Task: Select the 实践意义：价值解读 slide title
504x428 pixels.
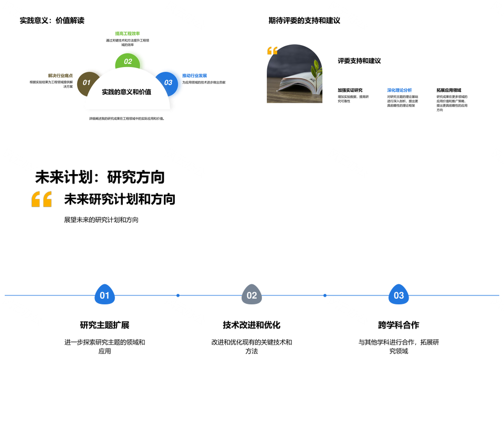Action: pyautogui.click(x=52, y=20)
